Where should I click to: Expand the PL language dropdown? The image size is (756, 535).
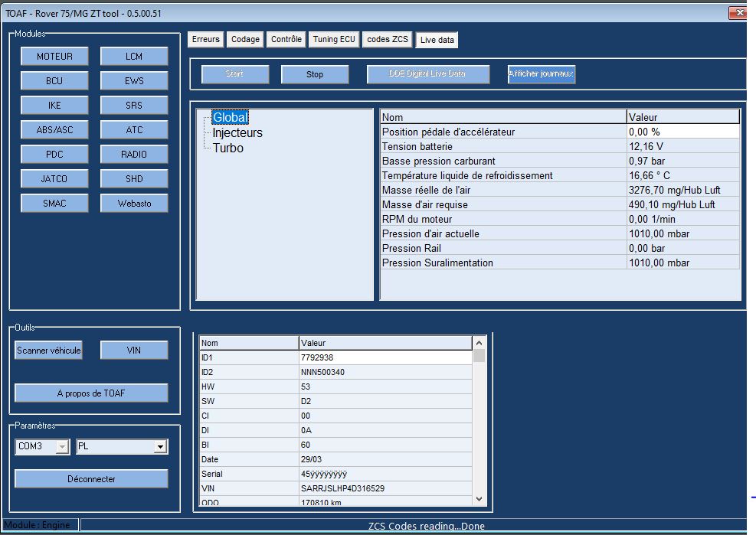(x=160, y=447)
